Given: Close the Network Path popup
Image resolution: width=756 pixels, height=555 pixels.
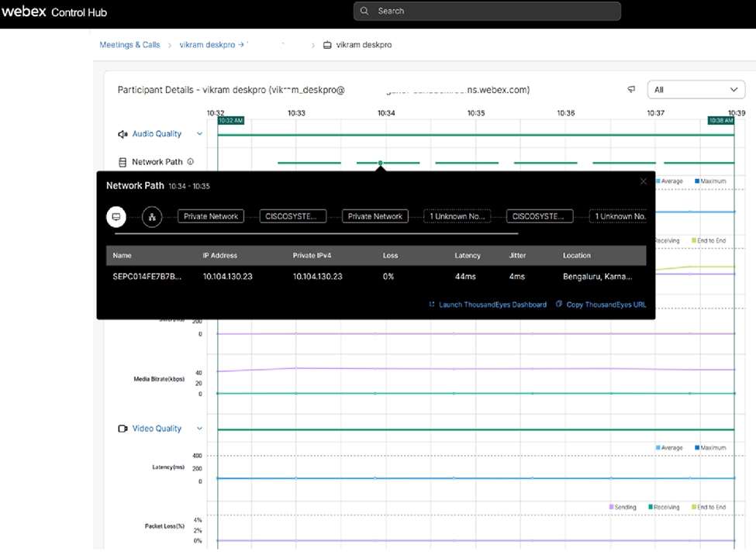Looking at the screenshot, I should point(643,181).
